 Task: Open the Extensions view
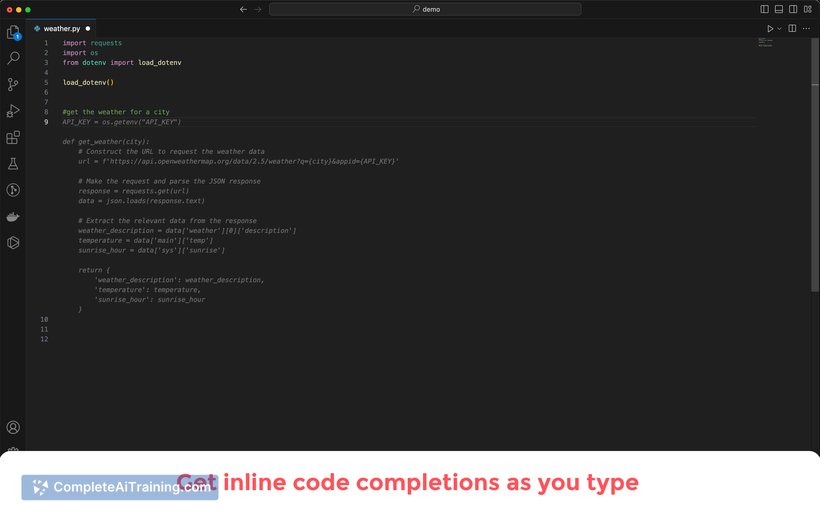(x=13, y=138)
